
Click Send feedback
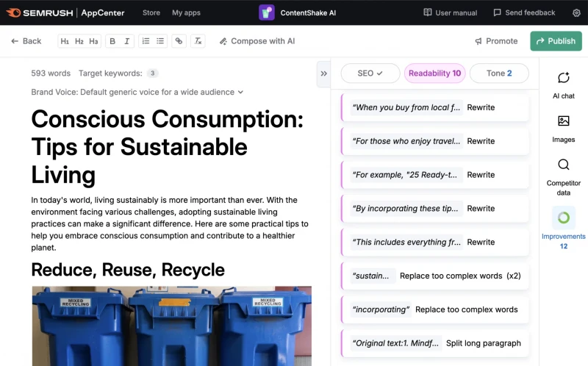(524, 12)
